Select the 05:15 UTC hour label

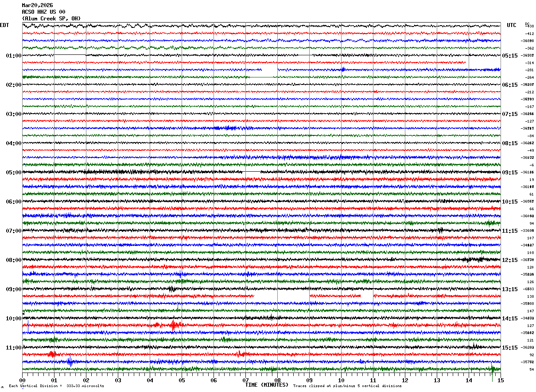point(510,56)
